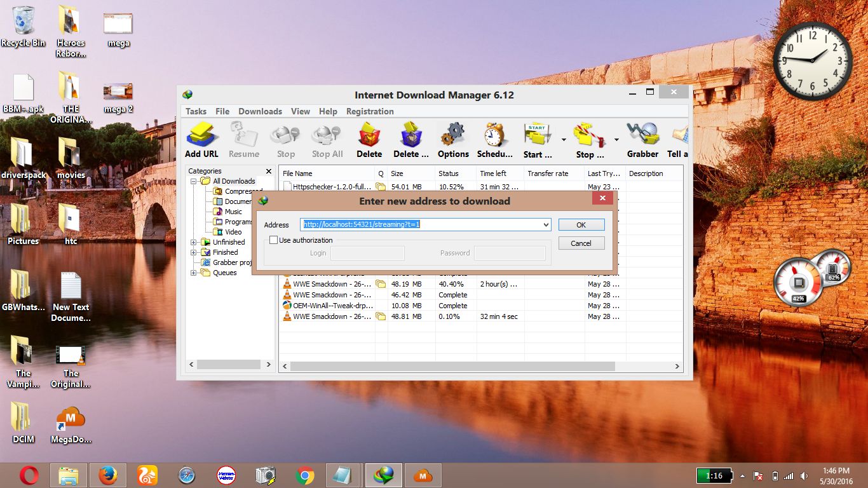868x488 pixels.
Task: Cancel the new address dialog
Action: [581, 243]
